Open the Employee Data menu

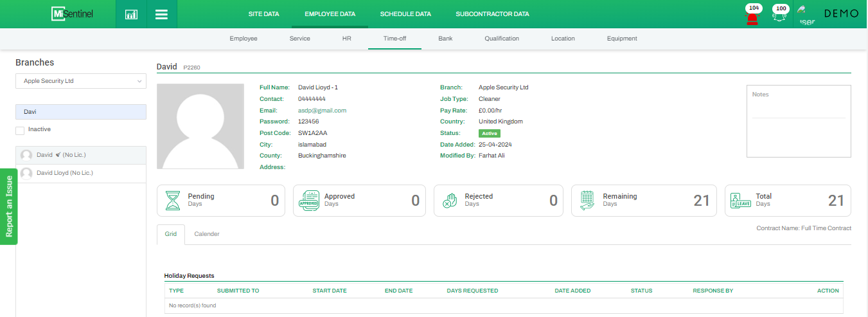[330, 14]
